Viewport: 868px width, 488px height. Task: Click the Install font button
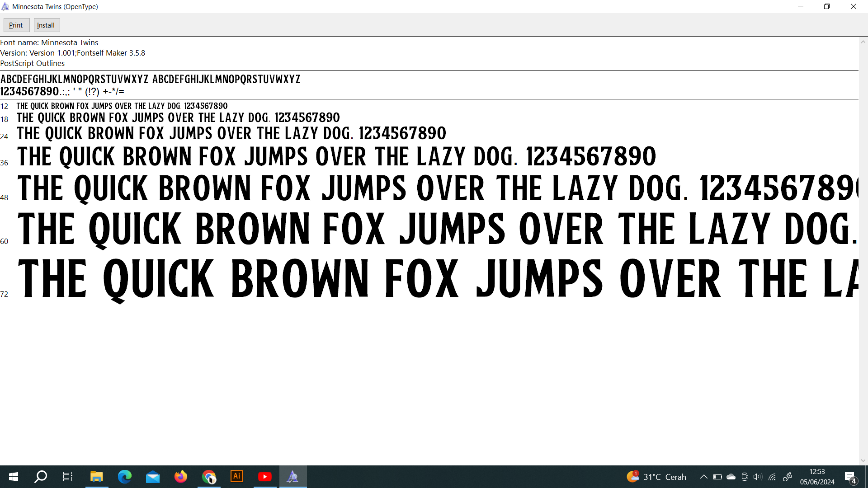click(46, 25)
